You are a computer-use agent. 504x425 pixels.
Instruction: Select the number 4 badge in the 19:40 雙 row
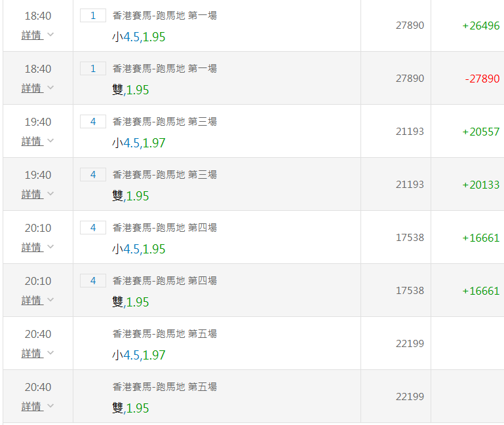[x=93, y=174]
